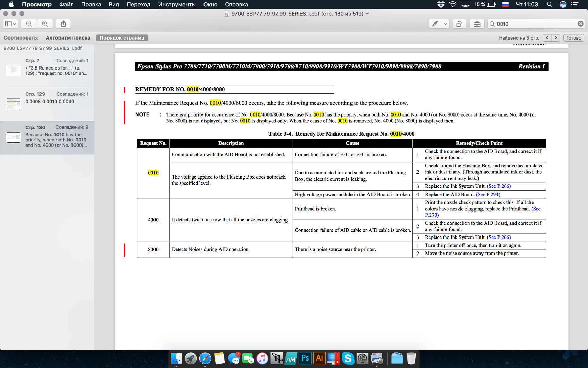
Task: Activate Siri from the menu bar
Action: tap(563, 4)
